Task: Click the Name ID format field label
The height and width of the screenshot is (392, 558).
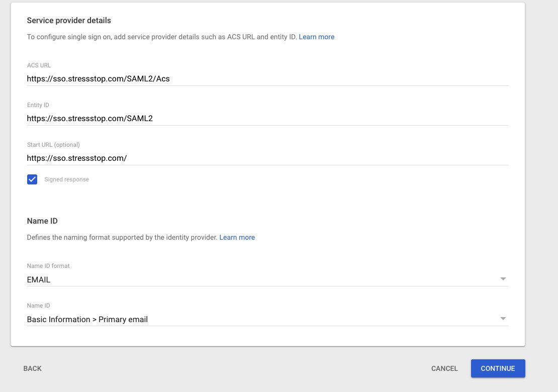Action: pyautogui.click(x=48, y=266)
